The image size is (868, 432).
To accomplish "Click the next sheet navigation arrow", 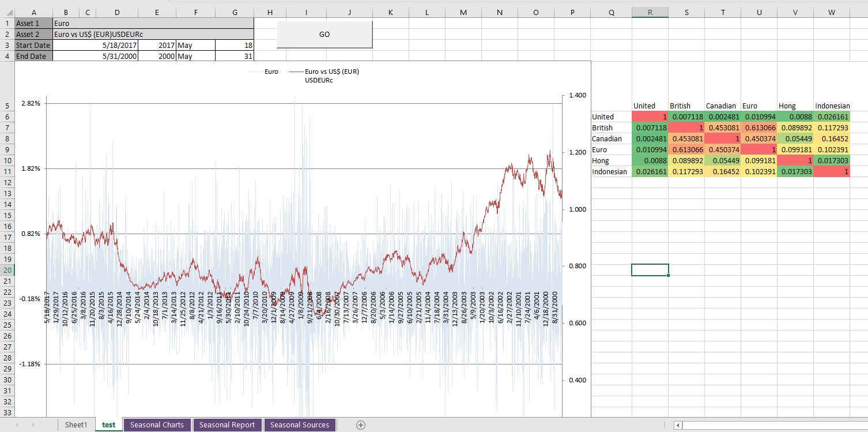I will click(x=33, y=425).
